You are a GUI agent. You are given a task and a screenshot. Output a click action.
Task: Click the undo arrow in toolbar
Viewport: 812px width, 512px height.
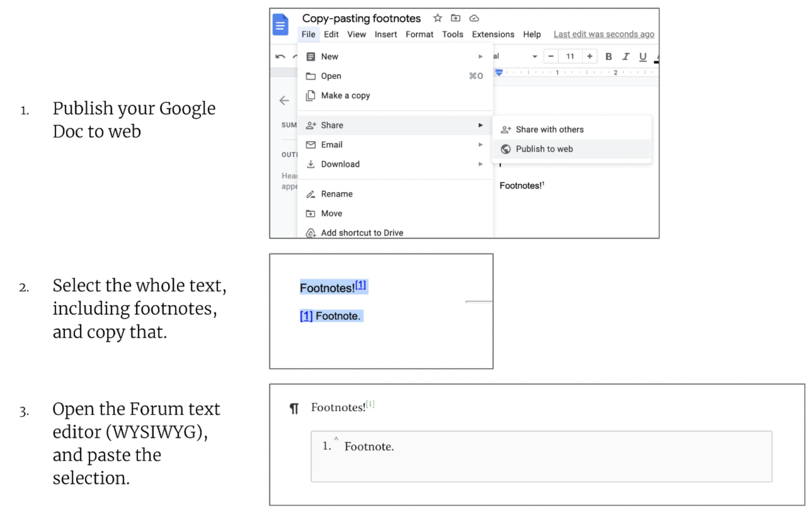(x=280, y=56)
